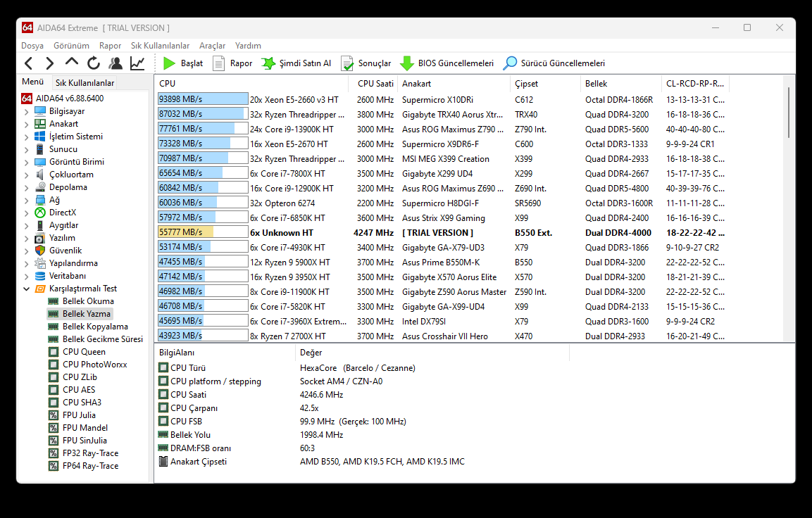The width and height of the screenshot is (812, 518).
Task: Select the 12x Ryzen 9 5900X HT row
Action: pyautogui.click(x=442, y=263)
